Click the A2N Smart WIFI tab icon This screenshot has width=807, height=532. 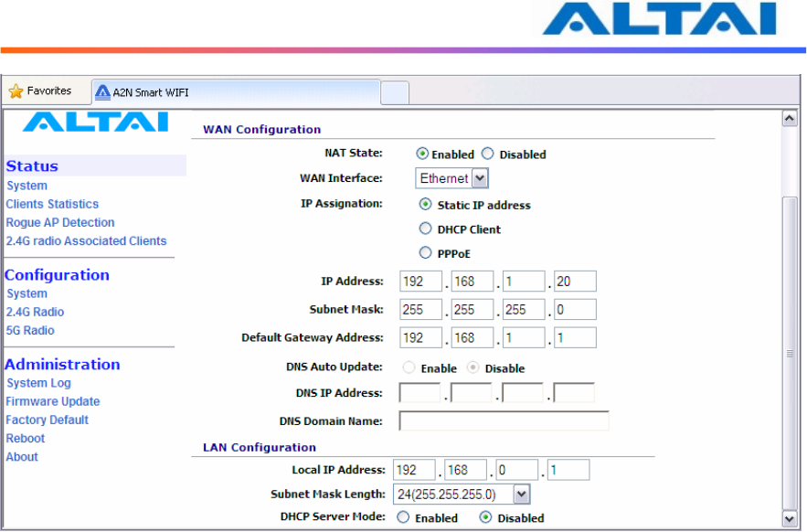click(x=103, y=92)
